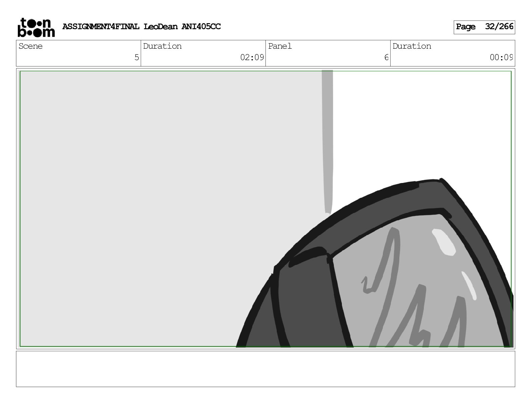Select the panel number 6

(386, 57)
